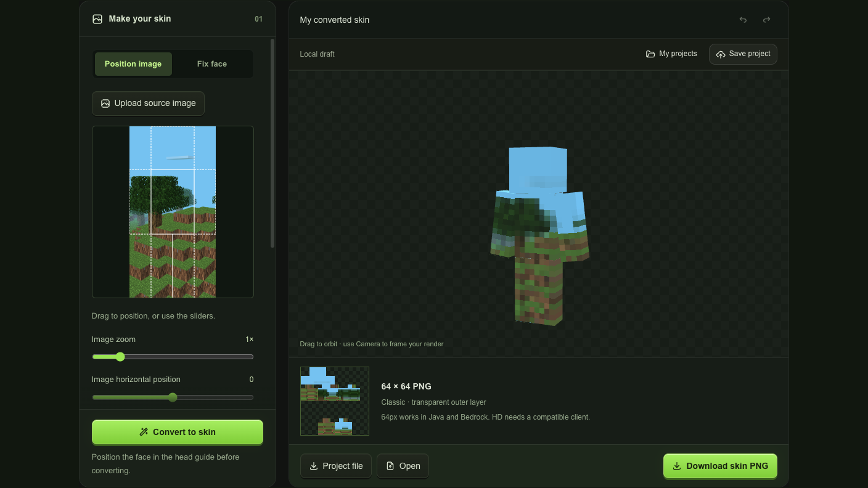Click the source image positioning preview
The image size is (868, 488).
coord(173,212)
